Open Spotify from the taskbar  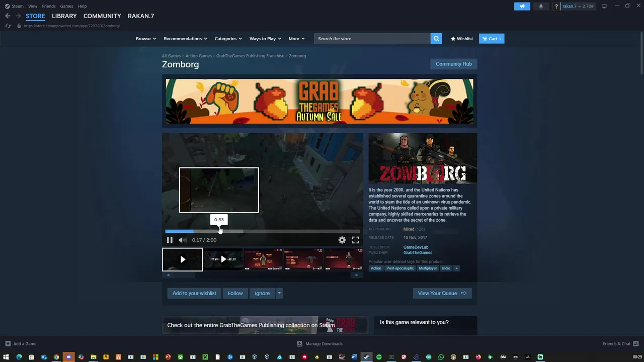pos(379,357)
